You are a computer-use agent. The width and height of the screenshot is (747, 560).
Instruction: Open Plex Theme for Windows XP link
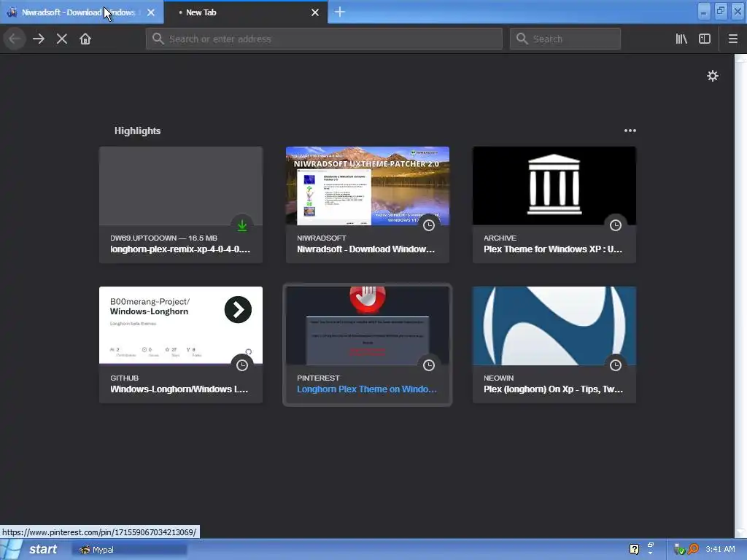[x=553, y=249]
